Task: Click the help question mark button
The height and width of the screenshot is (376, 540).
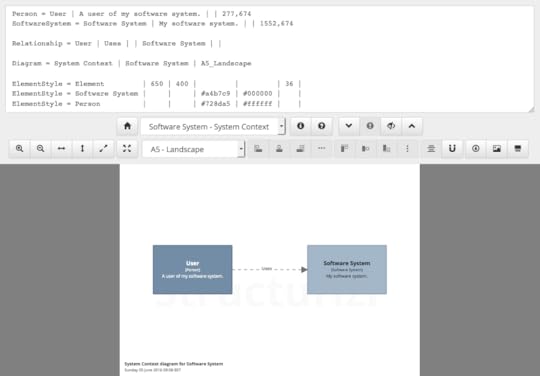Action: pyautogui.click(x=322, y=126)
